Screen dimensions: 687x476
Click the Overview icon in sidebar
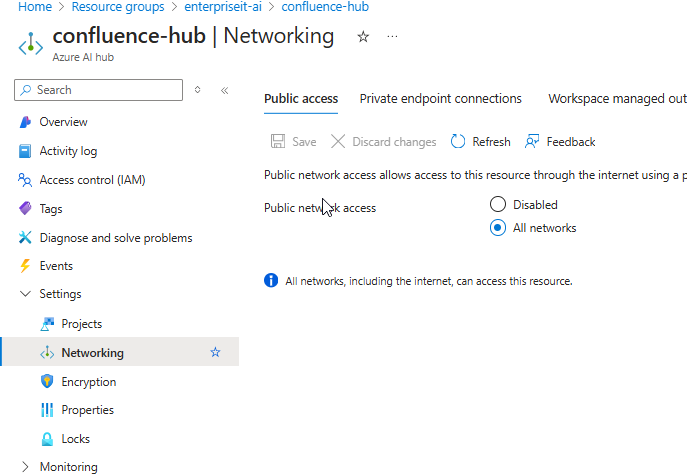[25, 122]
